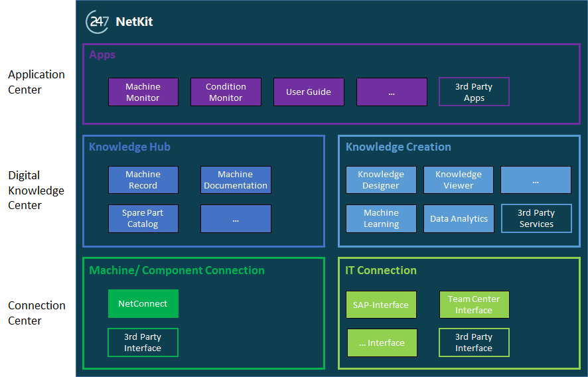Select 3rd Party Interface under IT Connection
This screenshot has width=588, height=377.
[474, 342]
